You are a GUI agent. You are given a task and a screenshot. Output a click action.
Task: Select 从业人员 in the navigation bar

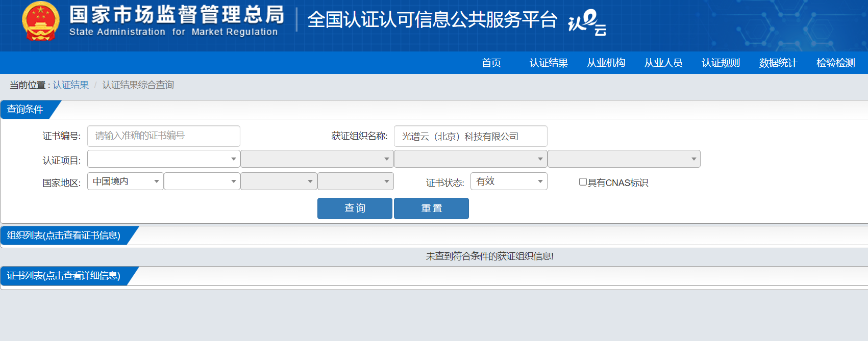pyautogui.click(x=663, y=63)
